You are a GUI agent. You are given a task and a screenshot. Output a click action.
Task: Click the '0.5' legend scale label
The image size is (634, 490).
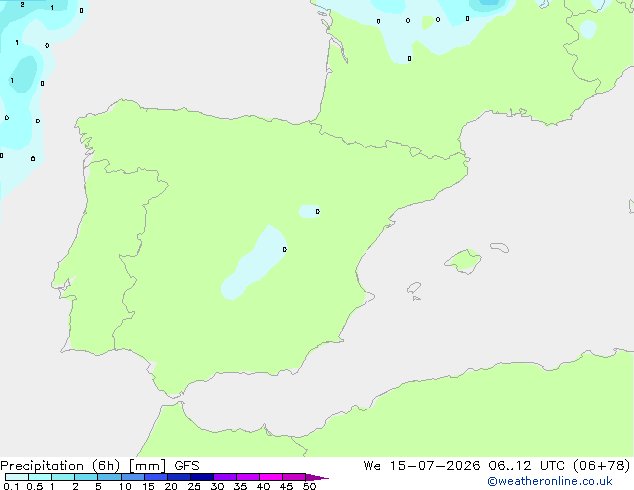click(x=35, y=486)
